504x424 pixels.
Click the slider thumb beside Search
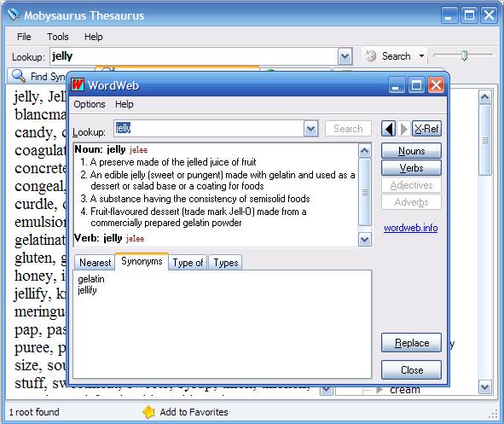pyautogui.click(x=464, y=55)
